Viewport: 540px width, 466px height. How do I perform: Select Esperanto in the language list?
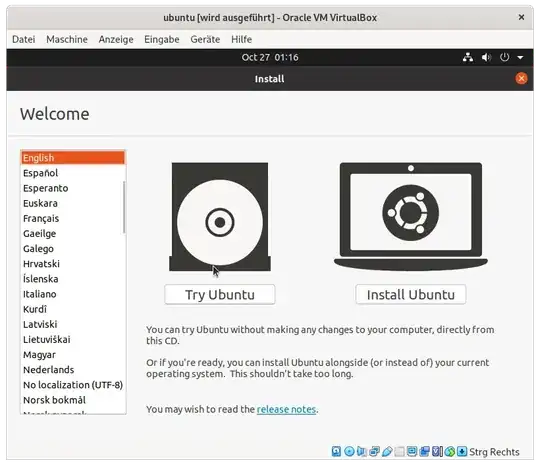[x=73, y=188]
